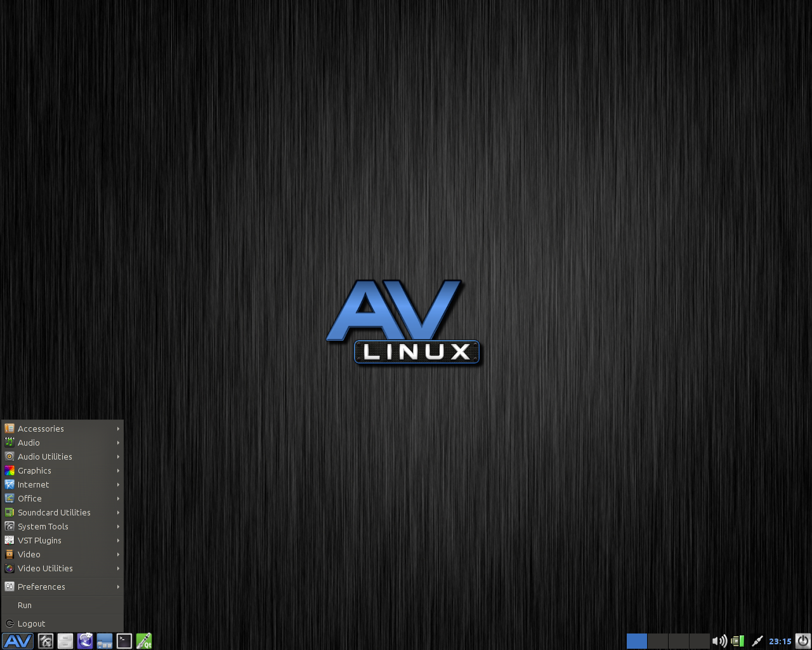
Task: Expand the Accessories submenu arrow
Action: pyautogui.click(x=118, y=428)
